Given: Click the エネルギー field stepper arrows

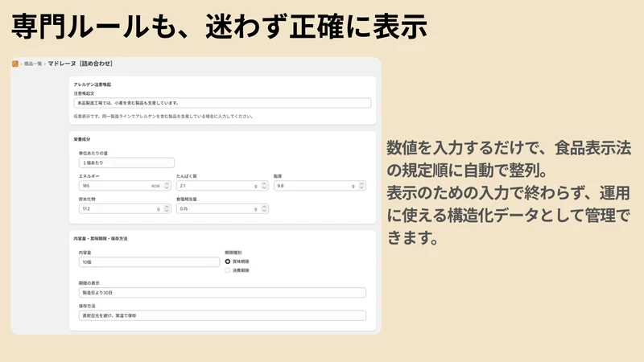Looking at the screenshot, I should [x=167, y=186].
